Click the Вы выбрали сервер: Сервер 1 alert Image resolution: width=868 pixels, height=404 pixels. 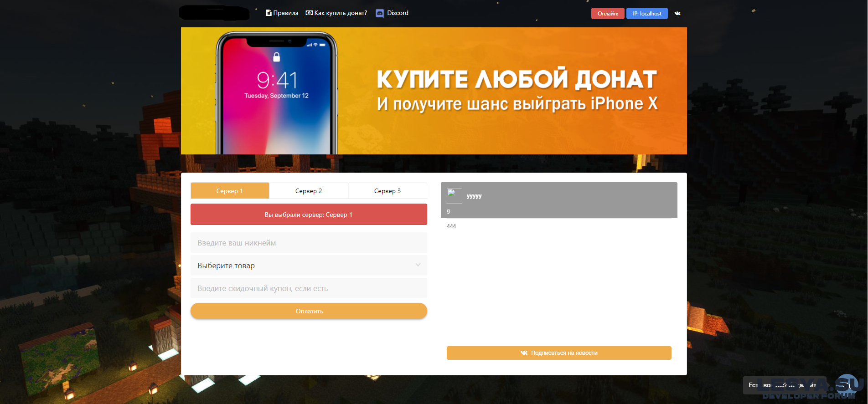[x=309, y=215]
